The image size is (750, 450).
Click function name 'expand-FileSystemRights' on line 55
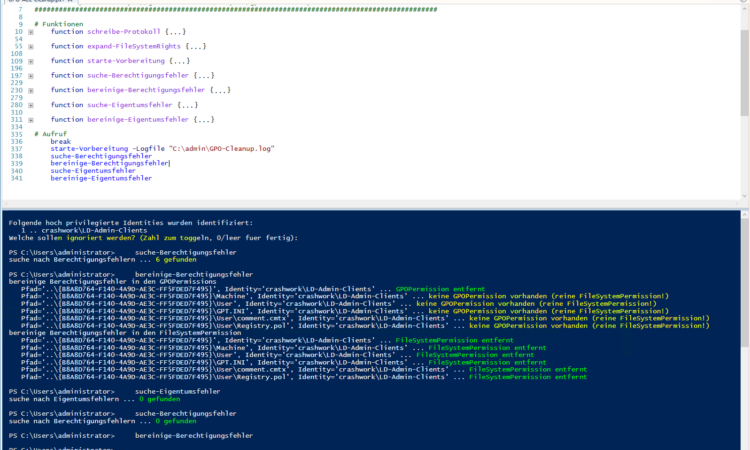coord(134,46)
